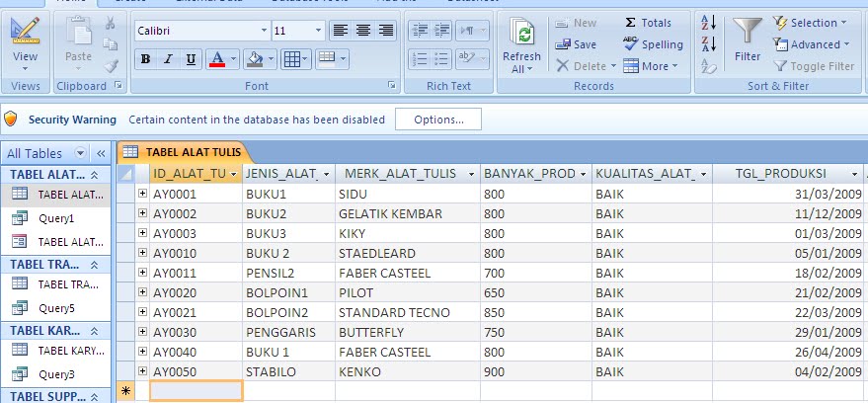Align text right
The height and width of the screenshot is (403, 868).
pos(386,31)
